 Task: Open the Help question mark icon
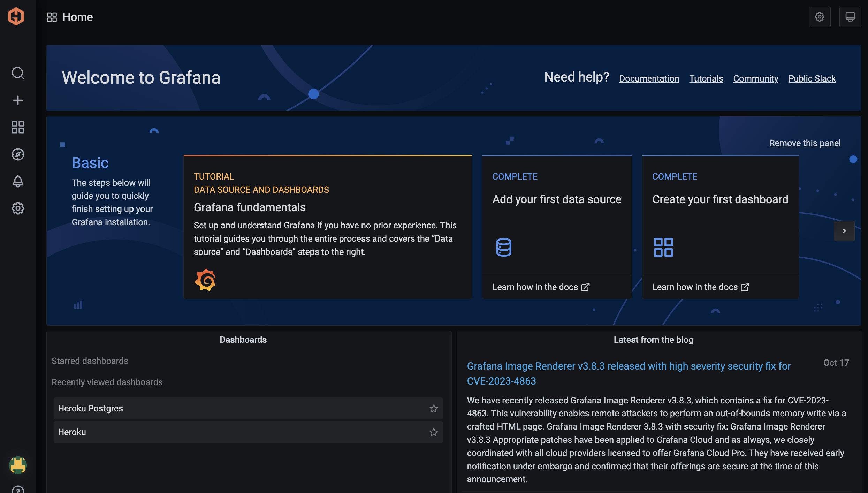(x=18, y=489)
